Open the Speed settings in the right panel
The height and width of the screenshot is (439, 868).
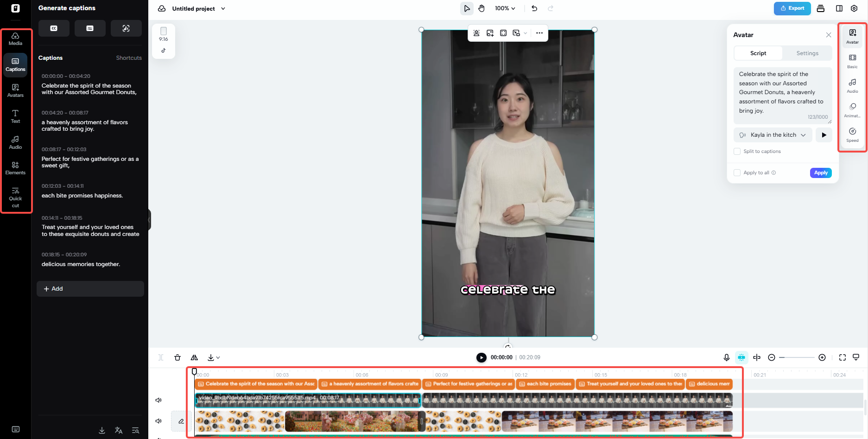pos(852,134)
